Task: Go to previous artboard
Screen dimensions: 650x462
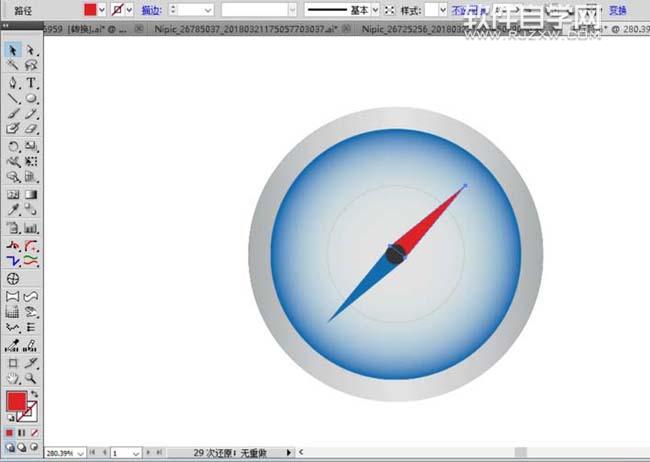Action: tap(104, 452)
